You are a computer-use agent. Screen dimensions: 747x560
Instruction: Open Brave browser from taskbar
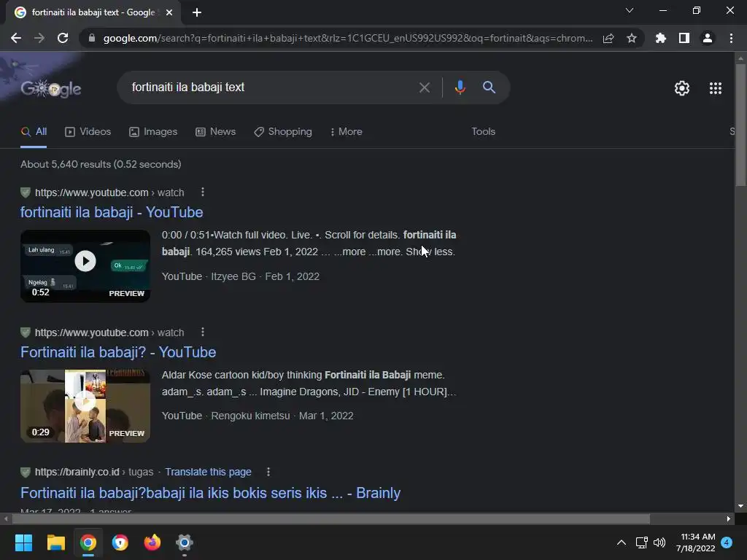120,542
